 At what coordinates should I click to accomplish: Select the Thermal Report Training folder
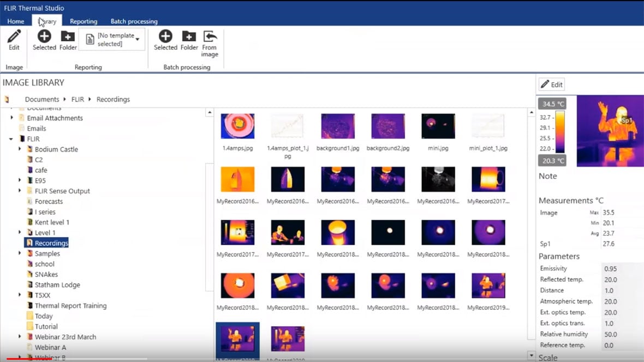(x=70, y=306)
